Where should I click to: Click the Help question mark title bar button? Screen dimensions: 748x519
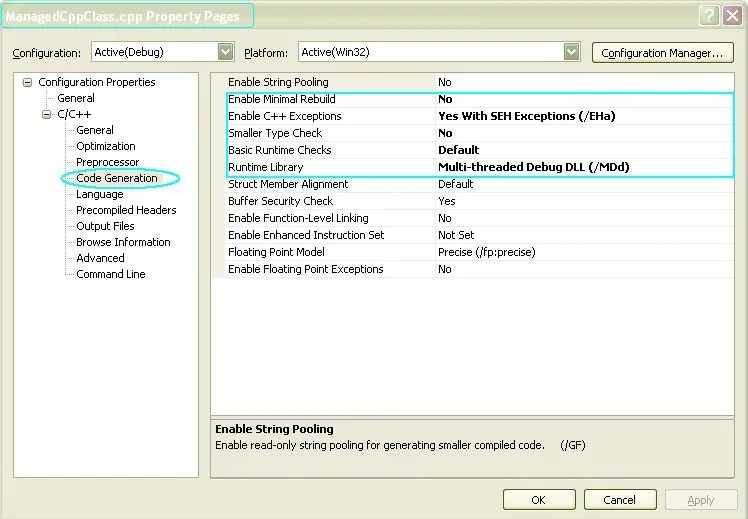click(709, 16)
